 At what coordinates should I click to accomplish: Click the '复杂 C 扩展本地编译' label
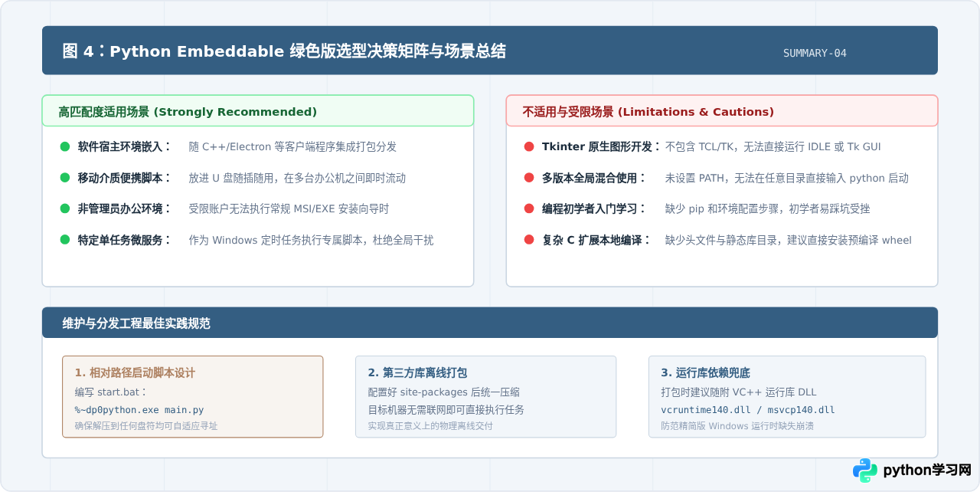point(592,240)
